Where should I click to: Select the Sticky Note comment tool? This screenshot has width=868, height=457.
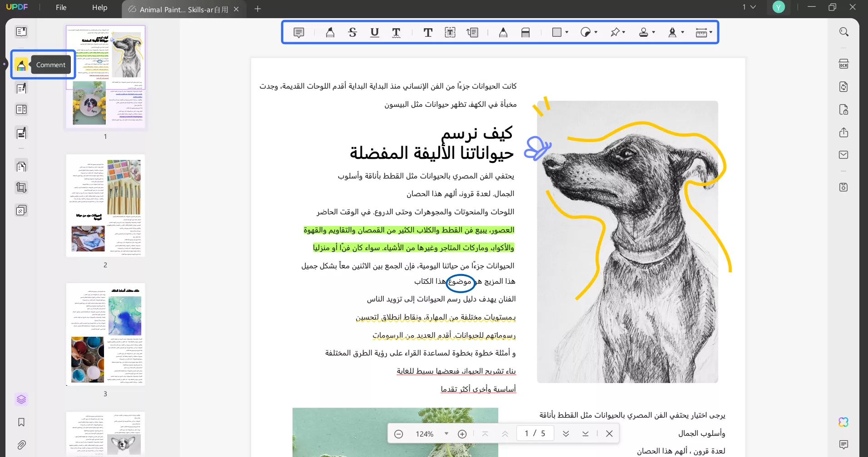[298, 32]
